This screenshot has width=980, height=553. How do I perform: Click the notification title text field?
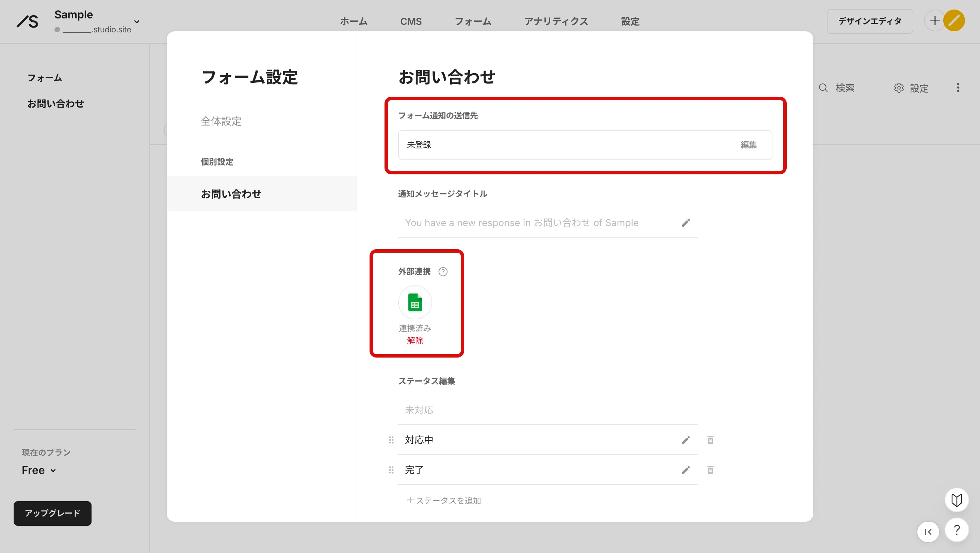(x=548, y=223)
